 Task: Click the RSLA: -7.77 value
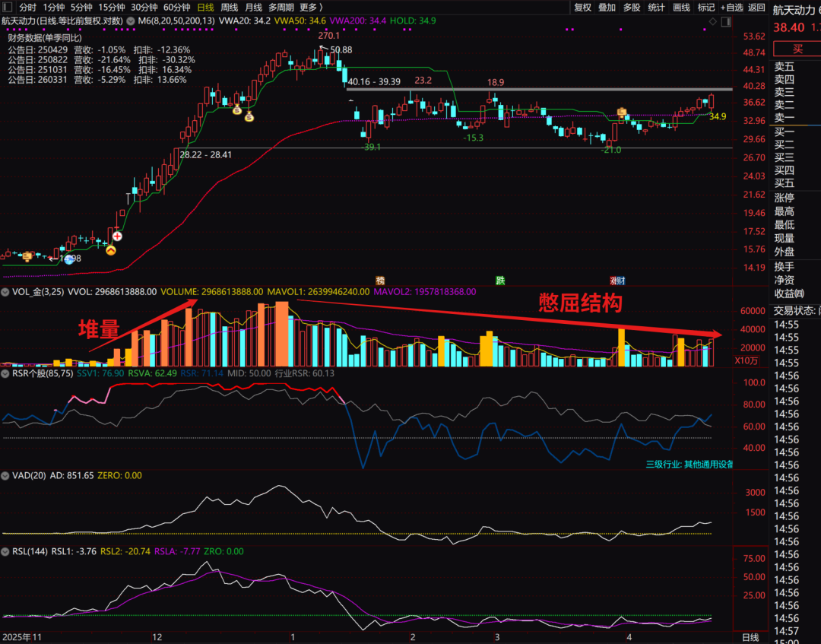[177, 551]
